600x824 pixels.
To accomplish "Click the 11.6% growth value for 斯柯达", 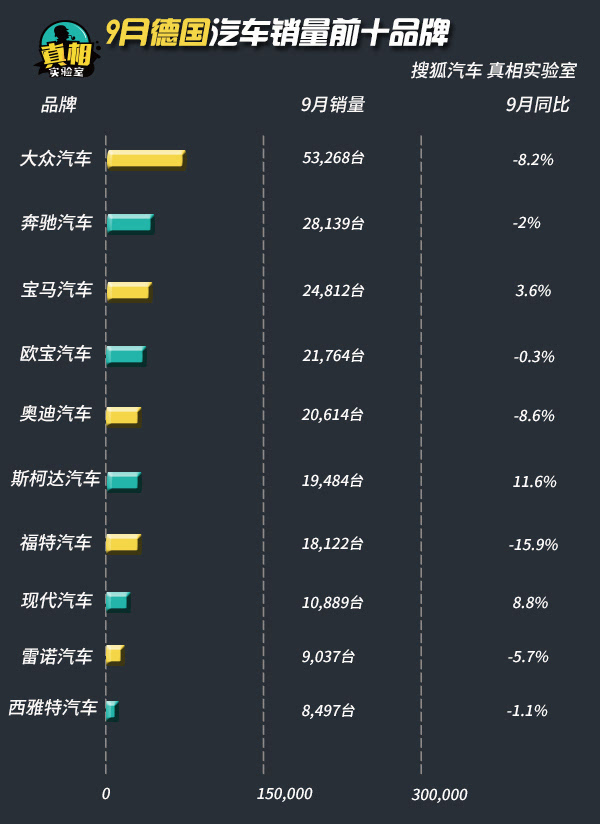I will 534,482.
